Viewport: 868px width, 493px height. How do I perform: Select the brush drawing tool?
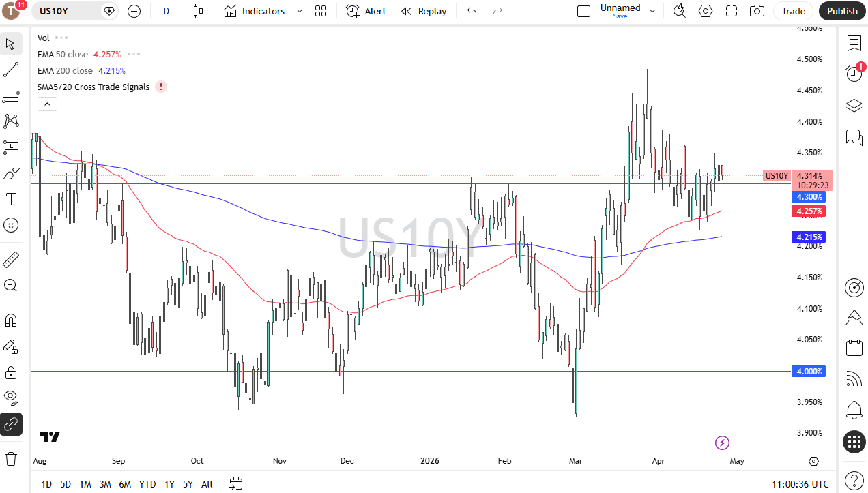point(11,173)
